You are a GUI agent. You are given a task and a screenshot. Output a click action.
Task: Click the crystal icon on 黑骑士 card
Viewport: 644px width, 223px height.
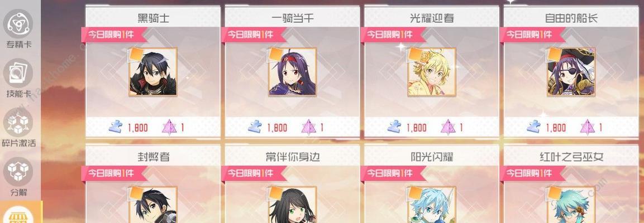coord(169,128)
